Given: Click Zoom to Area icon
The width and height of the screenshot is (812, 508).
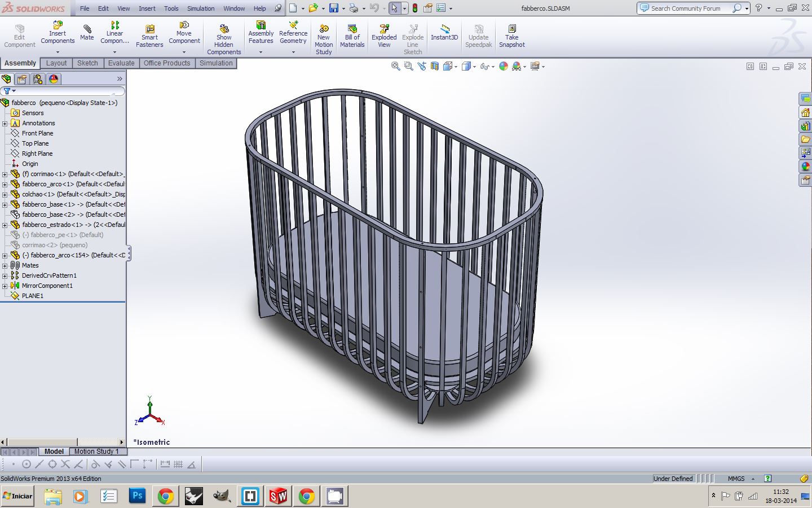Looking at the screenshot, I should click(x=409, y=66).
